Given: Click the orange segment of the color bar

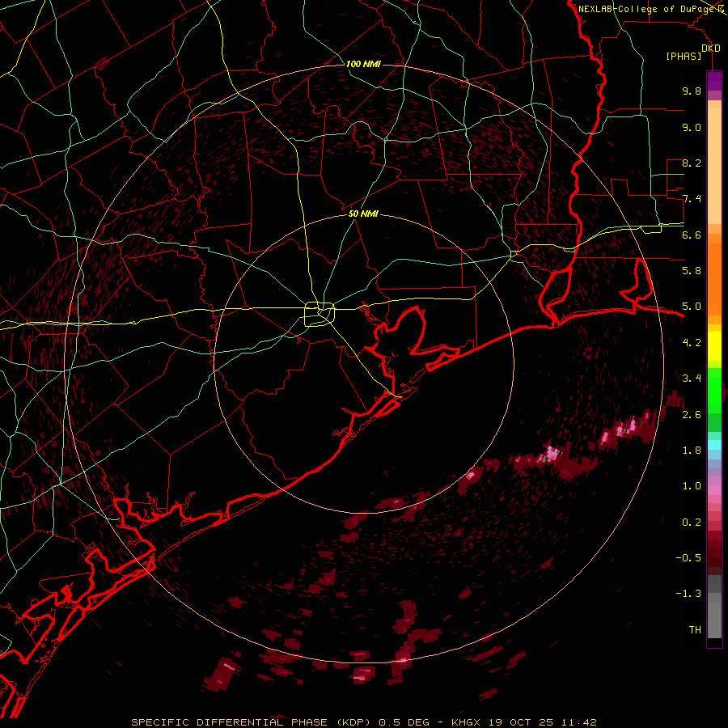Looking at the screenshot, I should click(x=714, y=278).
